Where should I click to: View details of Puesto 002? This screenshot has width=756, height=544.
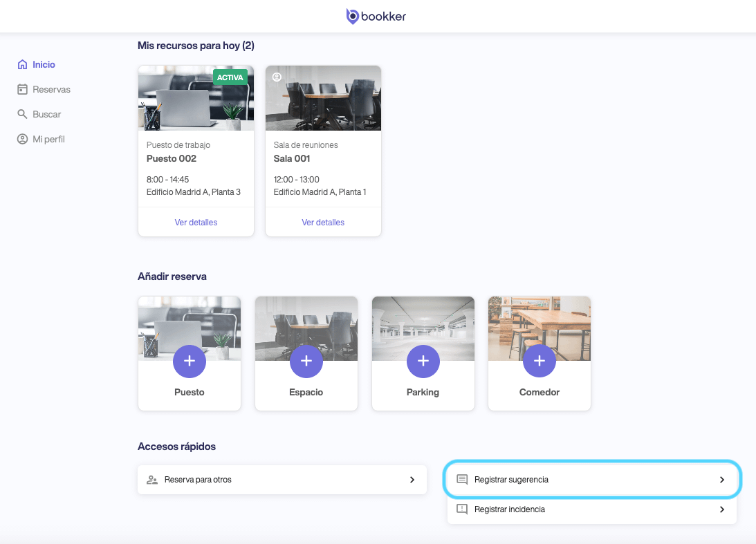[196, 223]
